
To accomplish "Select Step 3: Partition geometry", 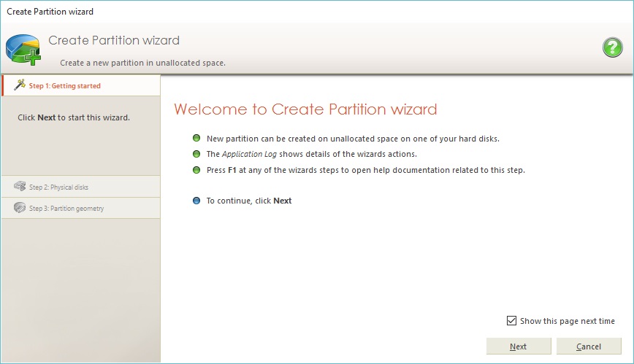I will (81, 208).
